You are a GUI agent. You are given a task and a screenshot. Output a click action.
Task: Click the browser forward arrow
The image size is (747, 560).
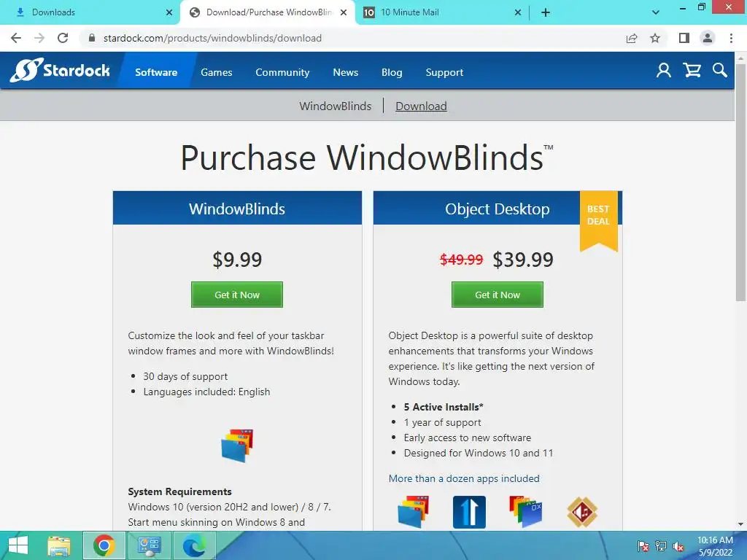39,38
